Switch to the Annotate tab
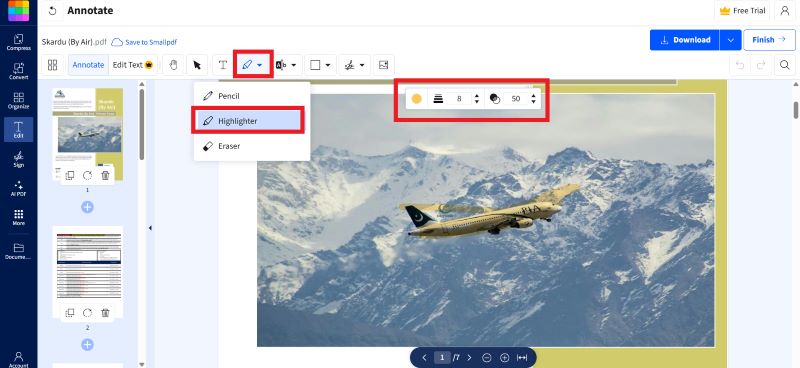This screenshot has width=800, height=368. (x=88, y=65)
